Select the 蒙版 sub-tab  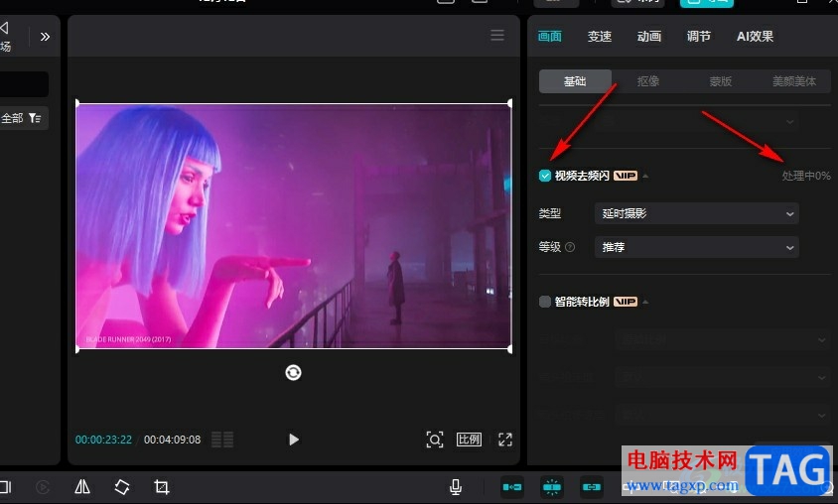pos(721,81)
